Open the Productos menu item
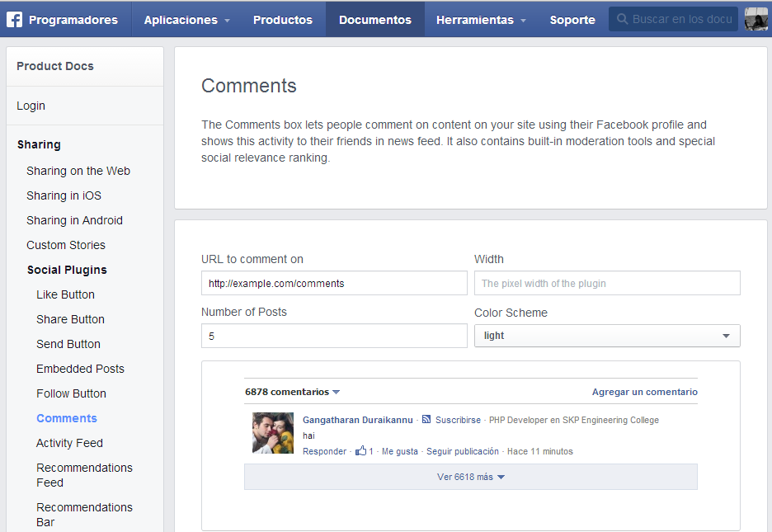Viewport: 772px width, 532px height. coord(283,20)
